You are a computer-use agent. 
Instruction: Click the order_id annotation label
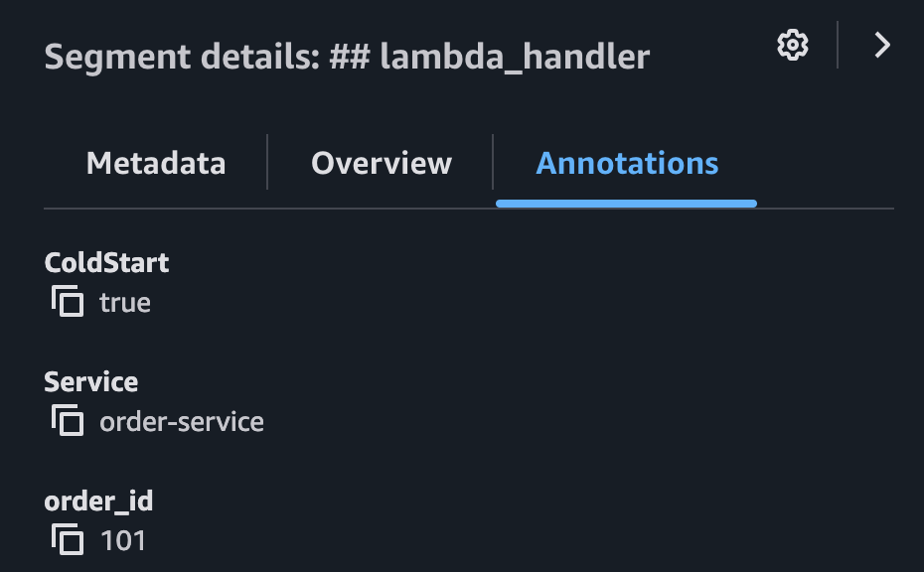pyautogui.click(x=99, y=500)
